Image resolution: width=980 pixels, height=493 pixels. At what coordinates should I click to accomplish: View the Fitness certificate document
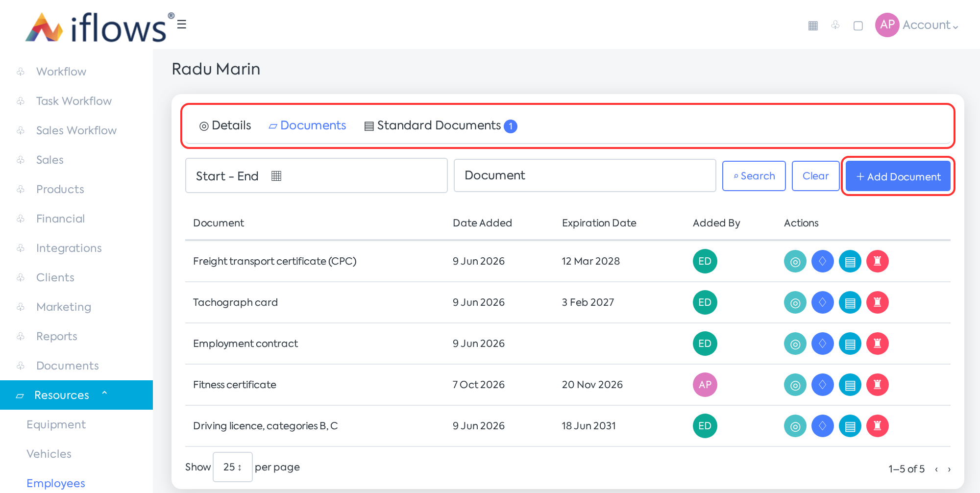(795, 385)
